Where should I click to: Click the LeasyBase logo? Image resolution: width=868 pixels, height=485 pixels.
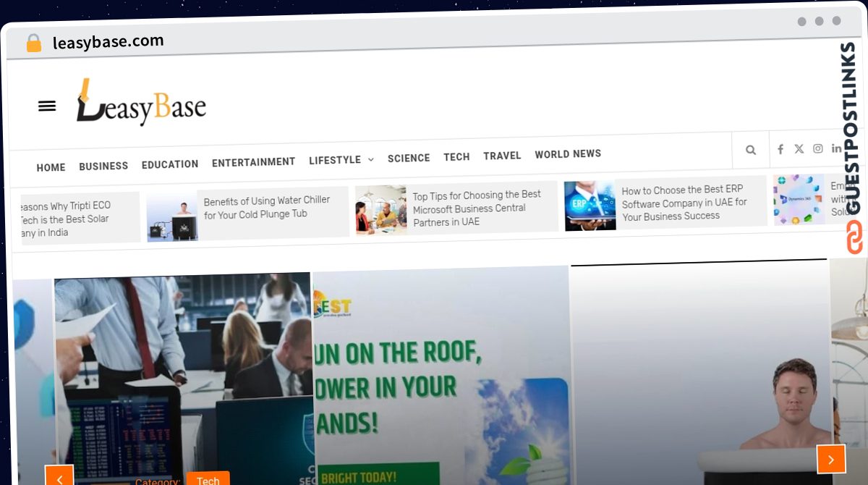click(x=141, y=103)
